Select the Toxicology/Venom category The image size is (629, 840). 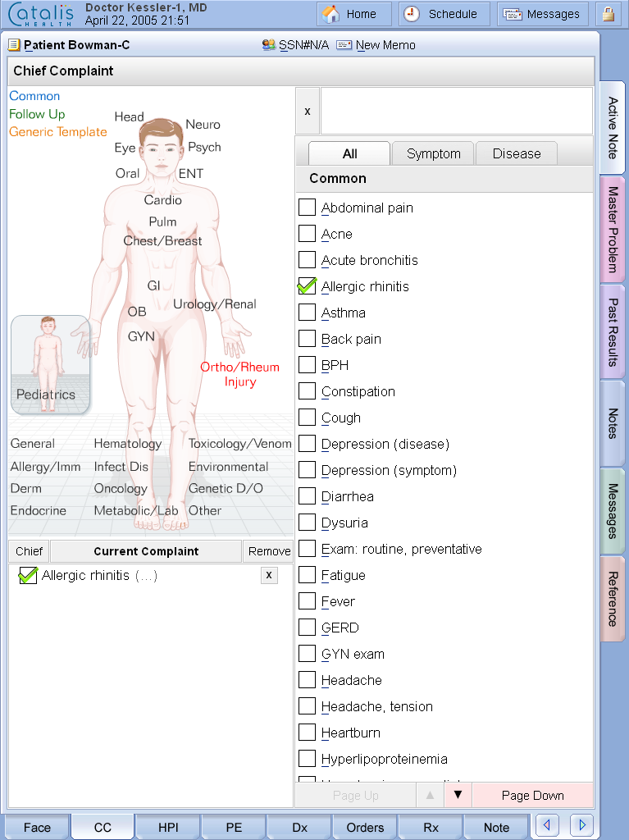click(x=240, y=444)
